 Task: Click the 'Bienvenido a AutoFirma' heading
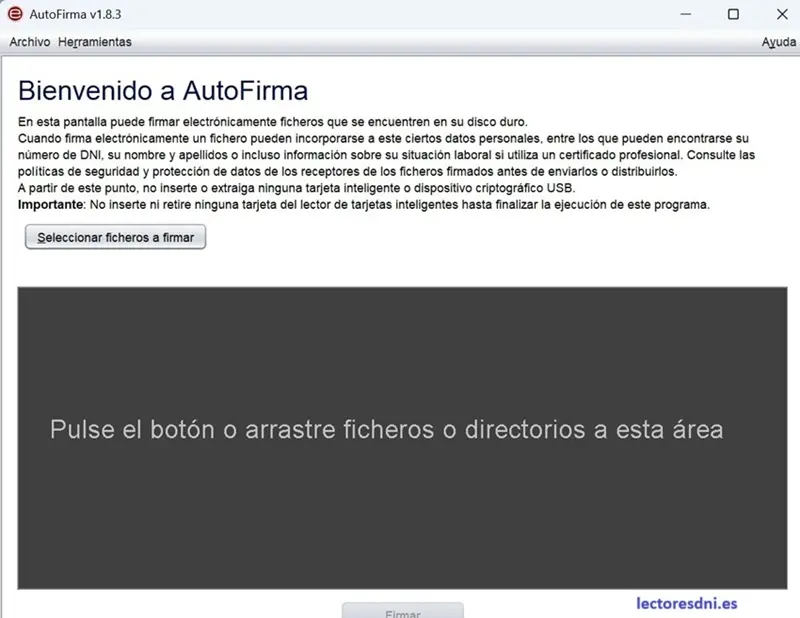pyautogui.click(x=163, y=91)
